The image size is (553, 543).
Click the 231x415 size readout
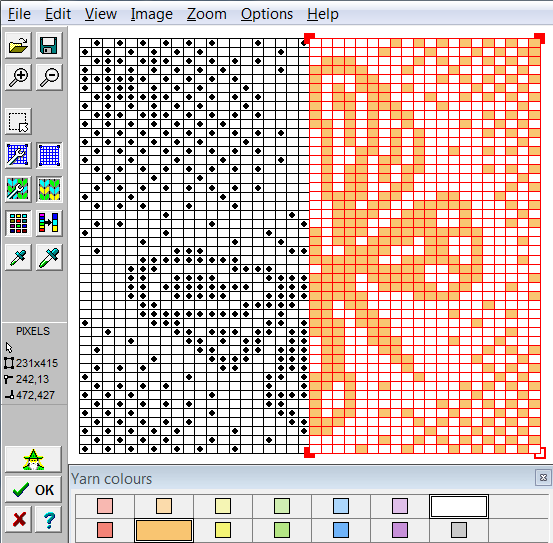pos(37,363)
